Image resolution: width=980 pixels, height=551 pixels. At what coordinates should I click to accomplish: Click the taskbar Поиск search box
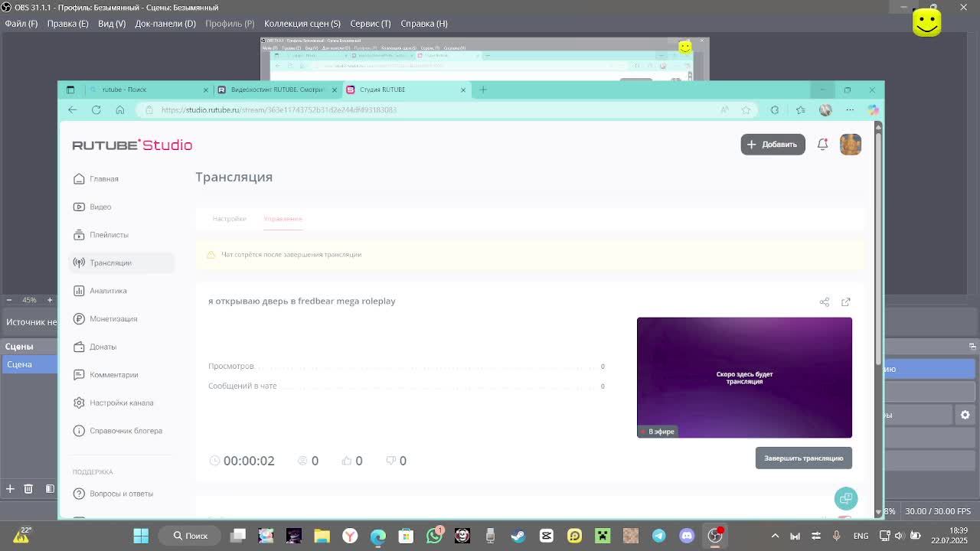(x=190, y=536)
